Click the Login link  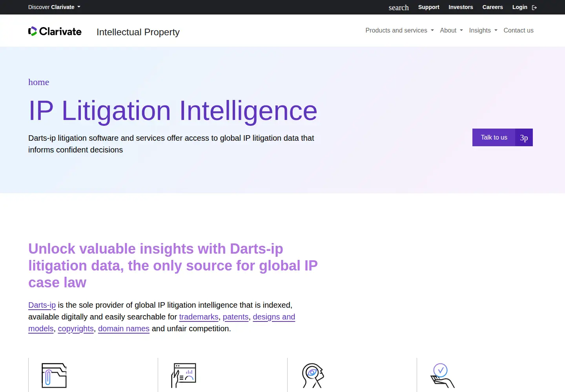[519, 7]
